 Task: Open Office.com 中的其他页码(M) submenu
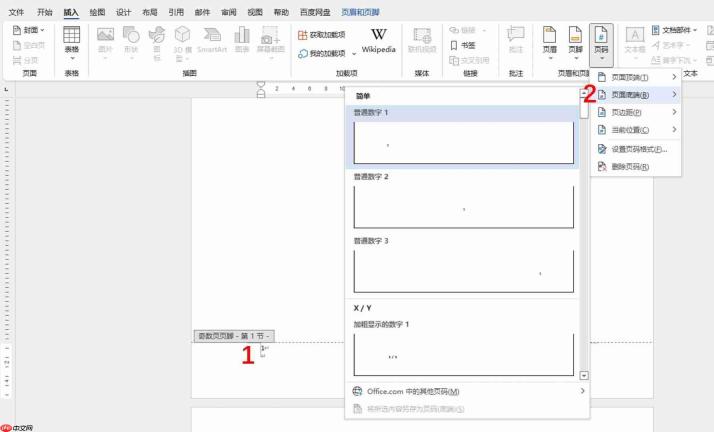[x=467, y=391]
